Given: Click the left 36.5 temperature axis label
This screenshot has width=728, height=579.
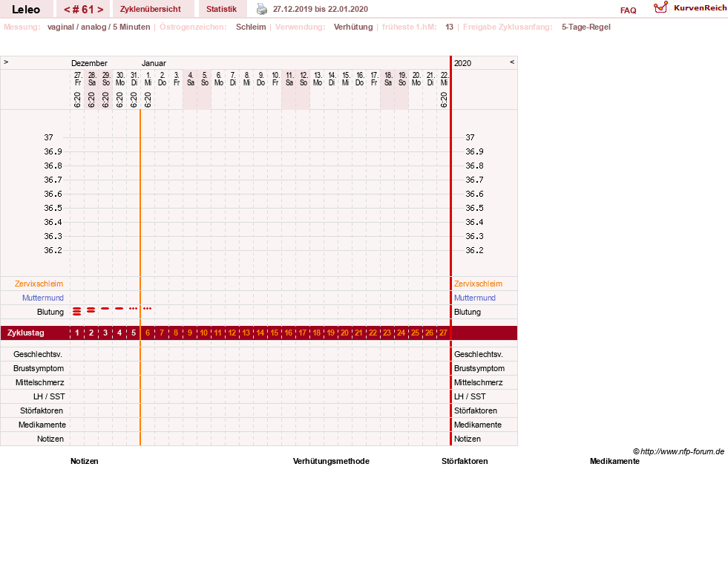Looking at the screenshot, I should [53, 208].
